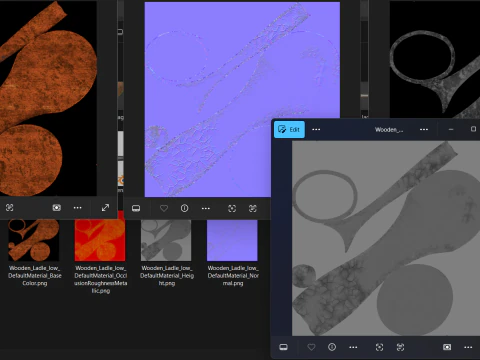The height and width of the screenshot is (360, 480).
Task: Select the BaseColor.png thumbnail in File Explorer
Action: (34, 240)
